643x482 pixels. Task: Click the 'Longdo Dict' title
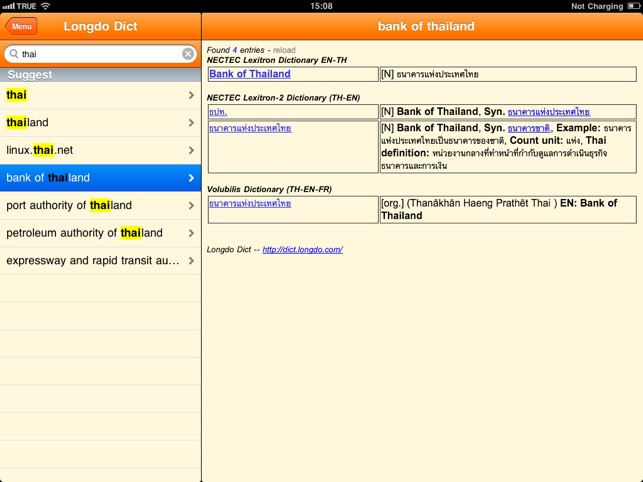100,26
